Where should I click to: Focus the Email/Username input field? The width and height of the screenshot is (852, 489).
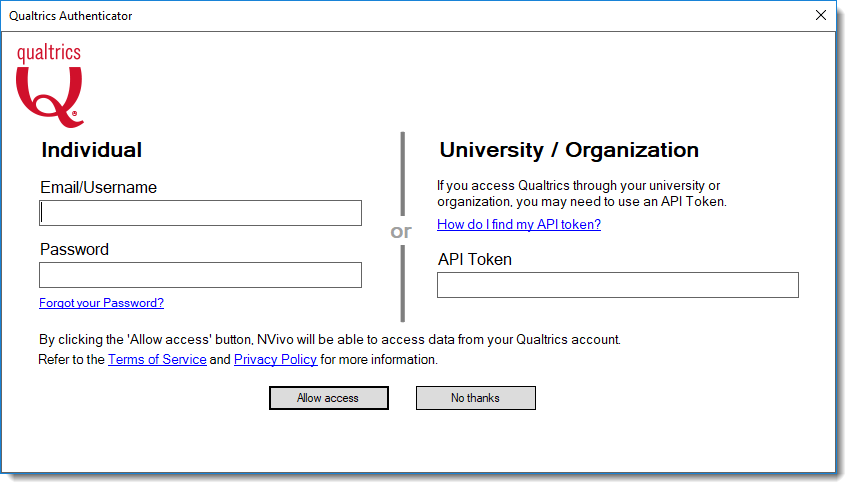tap(201, 213)
